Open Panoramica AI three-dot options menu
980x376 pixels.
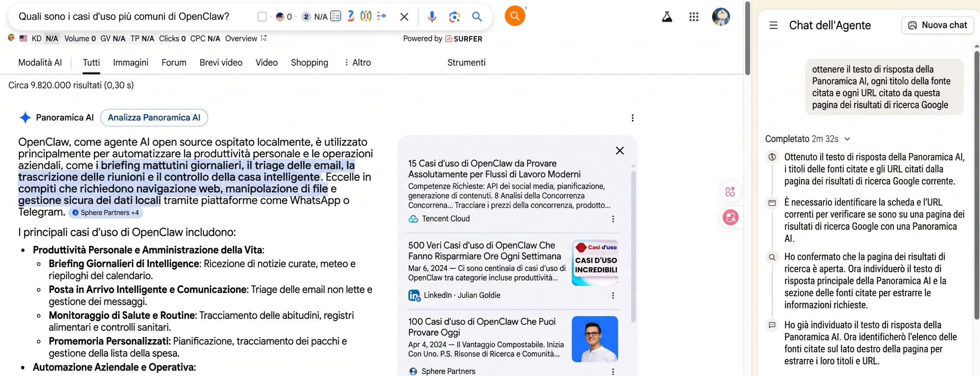click(632, 118)
